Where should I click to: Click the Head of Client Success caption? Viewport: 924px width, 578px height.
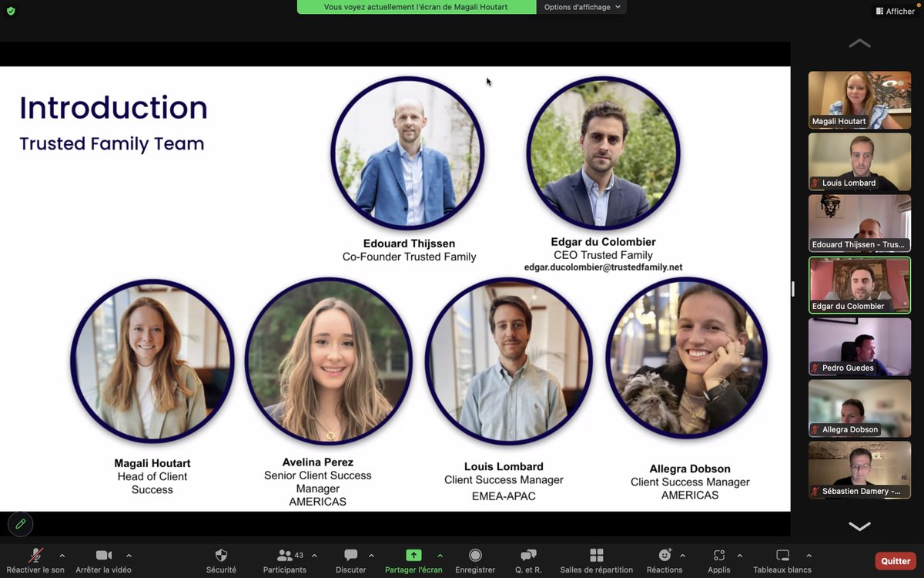[x=152, y=483]
